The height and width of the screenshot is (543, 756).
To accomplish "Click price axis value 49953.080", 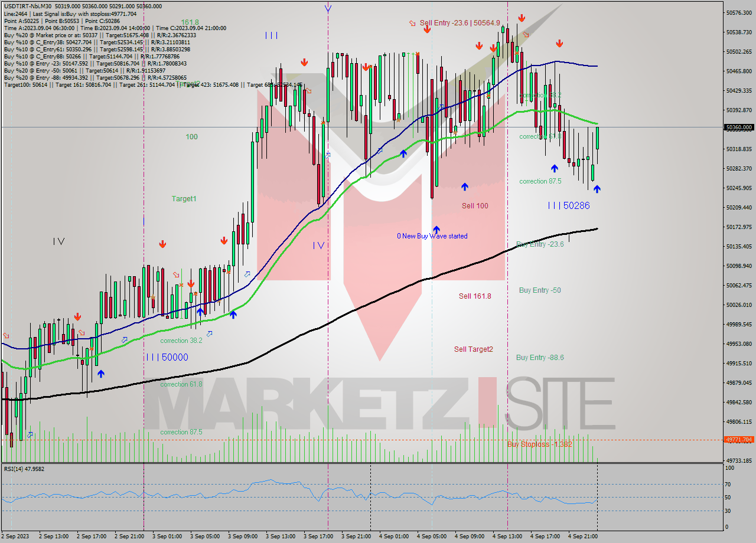I will coord(739,344).
